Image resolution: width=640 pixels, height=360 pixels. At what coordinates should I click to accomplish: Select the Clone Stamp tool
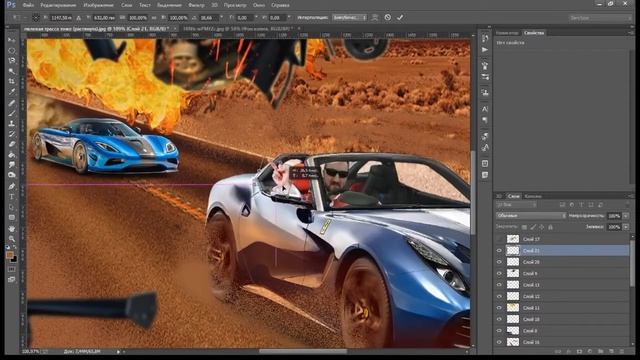pos(11,124)
